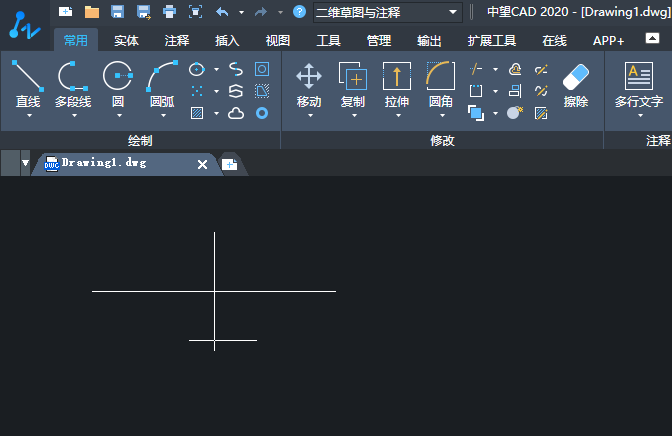Click the explode bomb icon
The image size is (672, 436).
point(515,113)
